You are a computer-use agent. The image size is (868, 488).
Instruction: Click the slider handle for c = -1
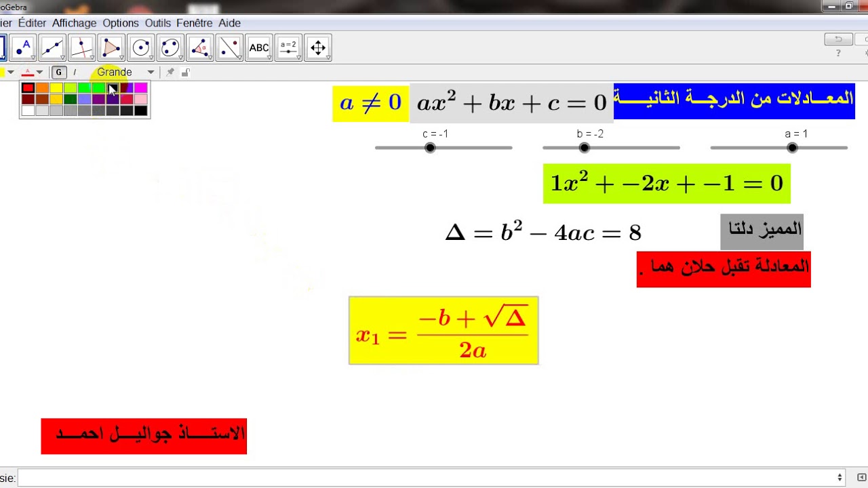coord(430,148)
